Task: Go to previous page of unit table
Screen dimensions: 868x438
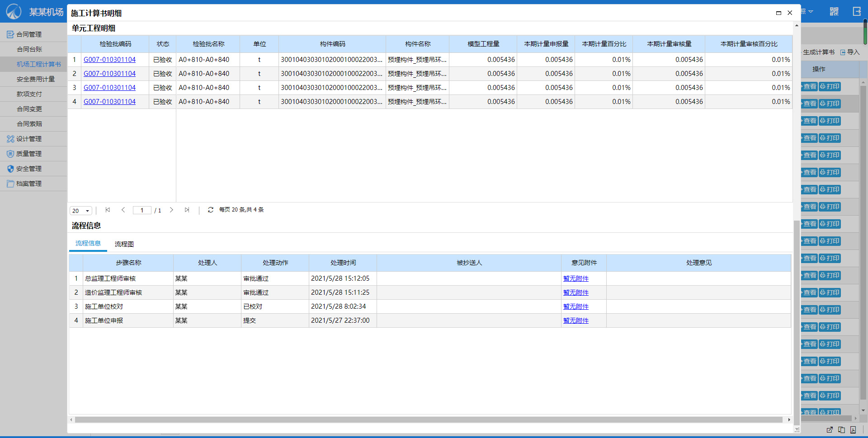Action: click(123, 210)
